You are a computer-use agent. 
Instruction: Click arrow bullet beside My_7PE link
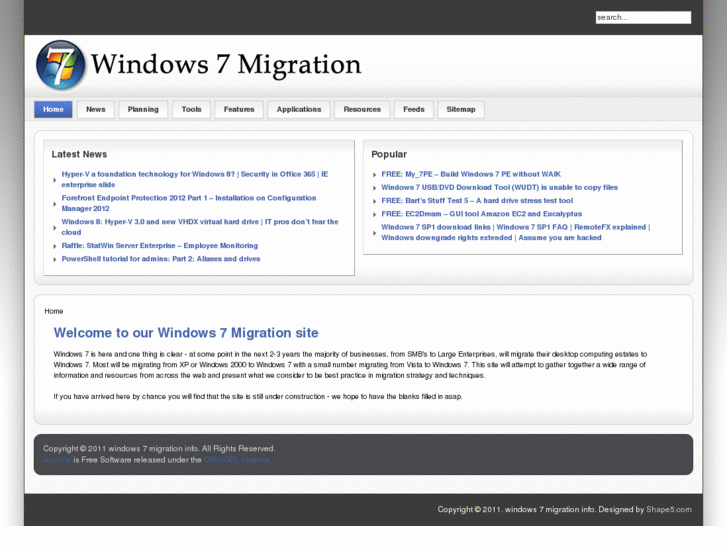(375, 175)
